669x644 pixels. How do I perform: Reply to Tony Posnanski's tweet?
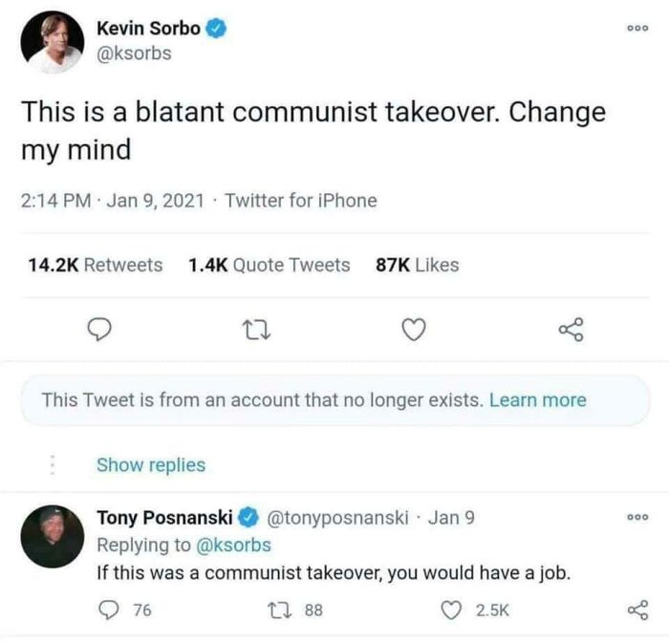(x=108, y=609)
